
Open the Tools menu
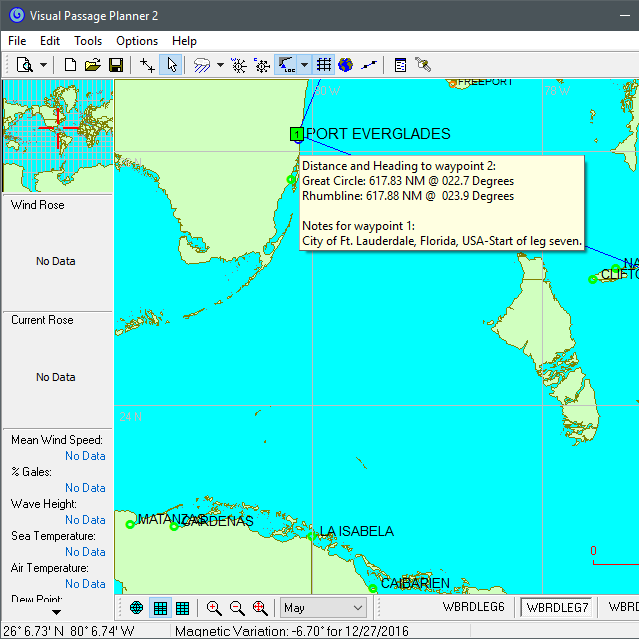point(88,41)
